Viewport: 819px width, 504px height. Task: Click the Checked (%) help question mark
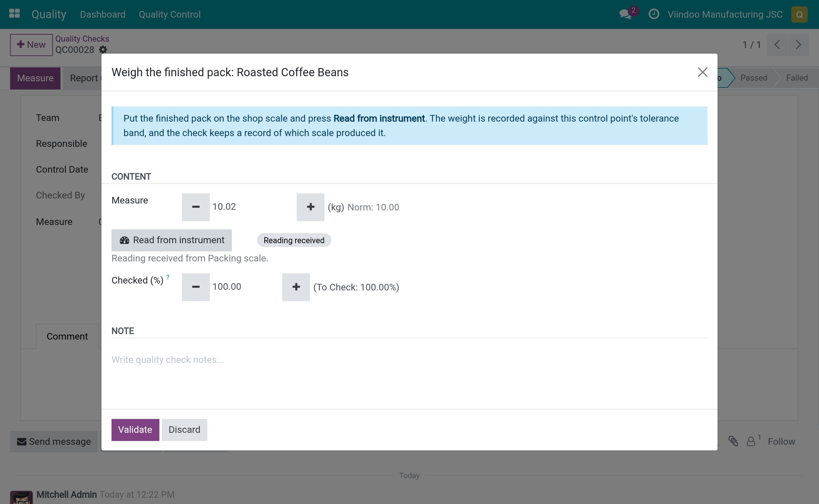(168, 277)
